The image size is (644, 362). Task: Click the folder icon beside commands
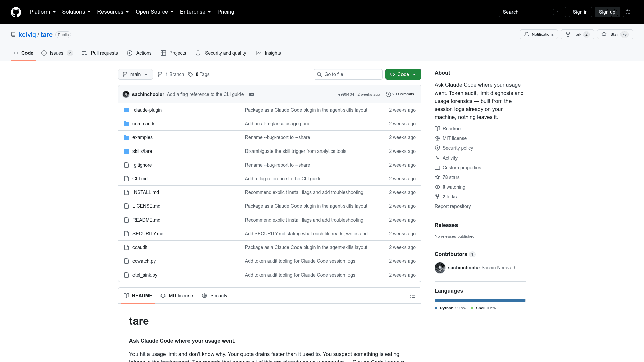tap(126, 124)
